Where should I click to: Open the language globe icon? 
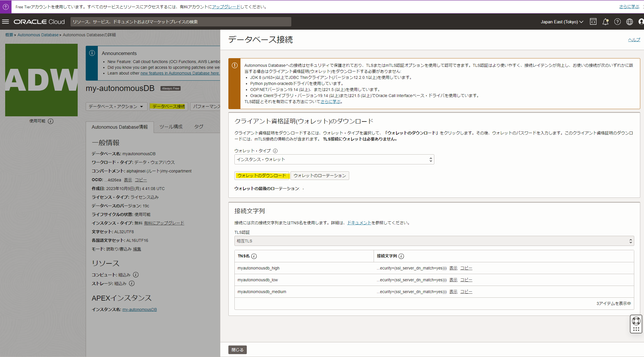point(629,22)
